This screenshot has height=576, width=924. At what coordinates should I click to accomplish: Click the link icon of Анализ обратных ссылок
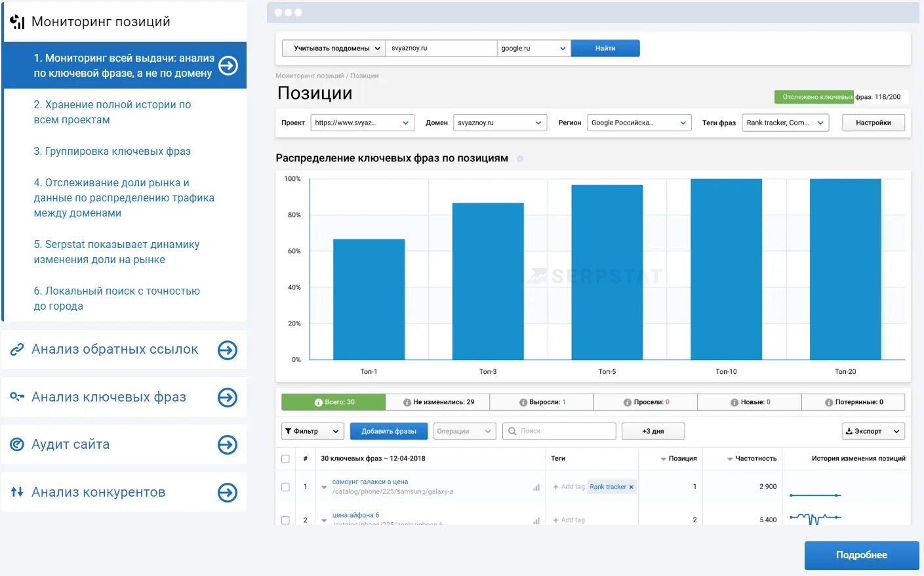click(x=17, y=350)
